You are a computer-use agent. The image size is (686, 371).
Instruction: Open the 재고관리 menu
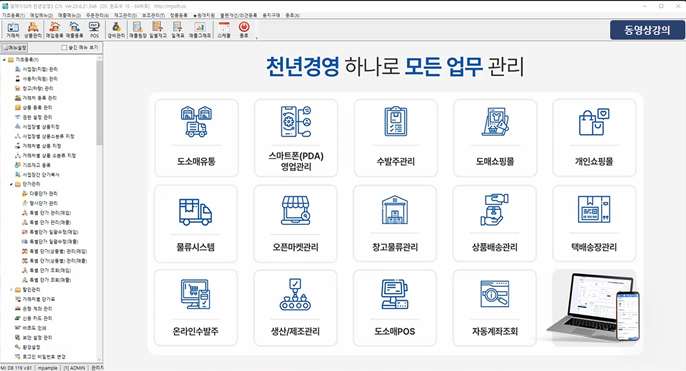pyautogui.click(x=125, y=15)
